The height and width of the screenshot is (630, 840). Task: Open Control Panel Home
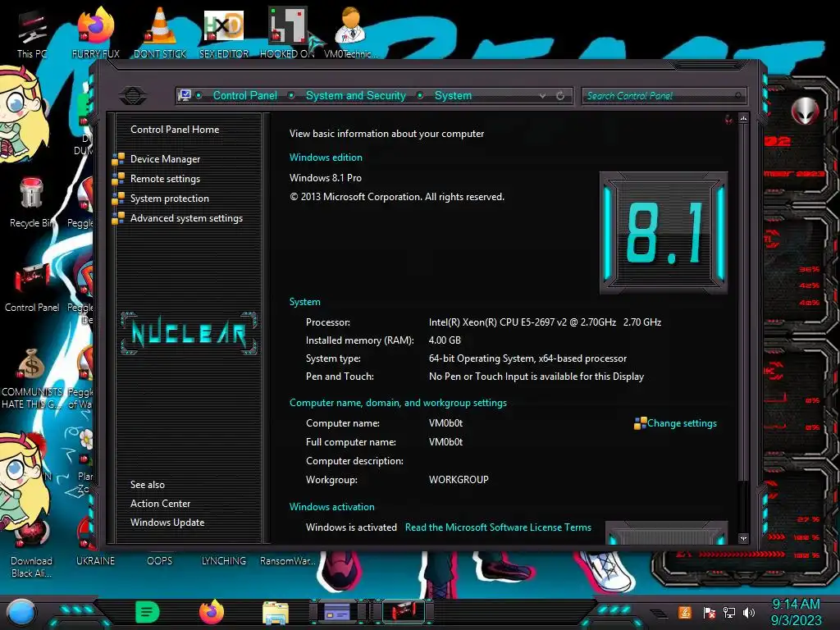point(175,129)
